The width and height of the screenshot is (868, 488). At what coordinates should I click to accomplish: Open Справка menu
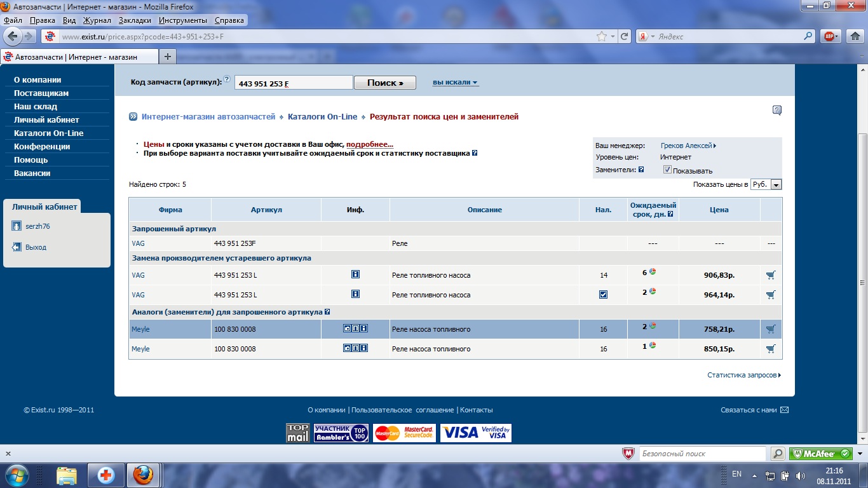[x=229, y=20]
